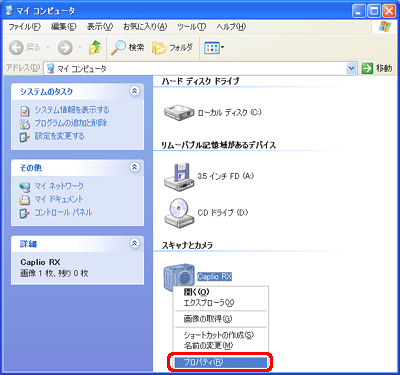Click the CD ドライブ (D:) label
400x375 pixels.
pyautogui.click(x=223, y=212)
